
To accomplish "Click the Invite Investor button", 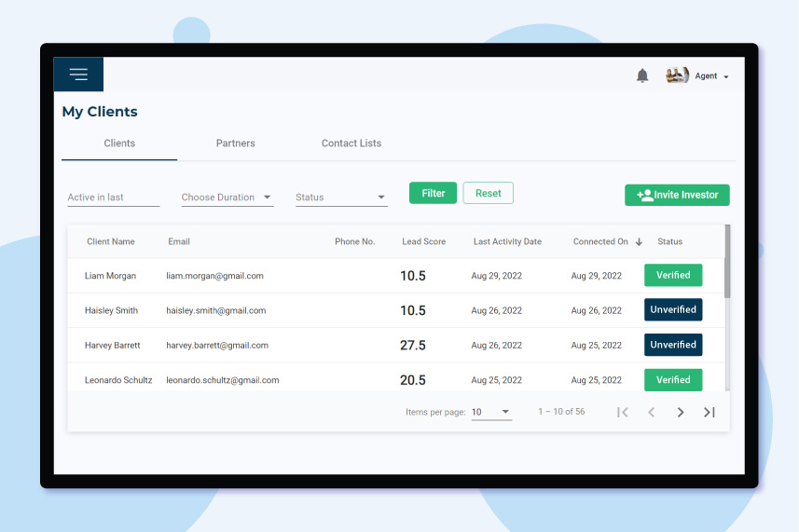I will click(677, 195).
